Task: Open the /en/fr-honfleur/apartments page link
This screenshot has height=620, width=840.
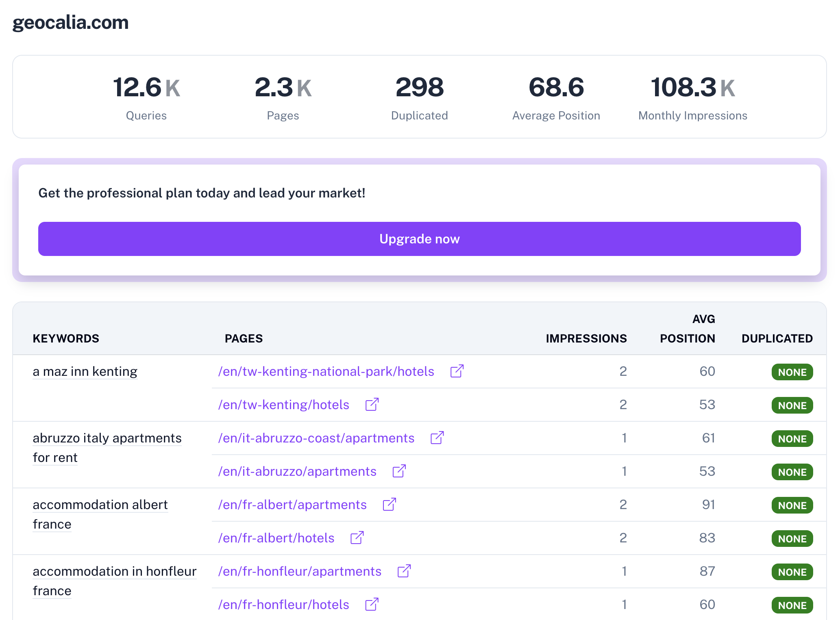Action: 300,571
